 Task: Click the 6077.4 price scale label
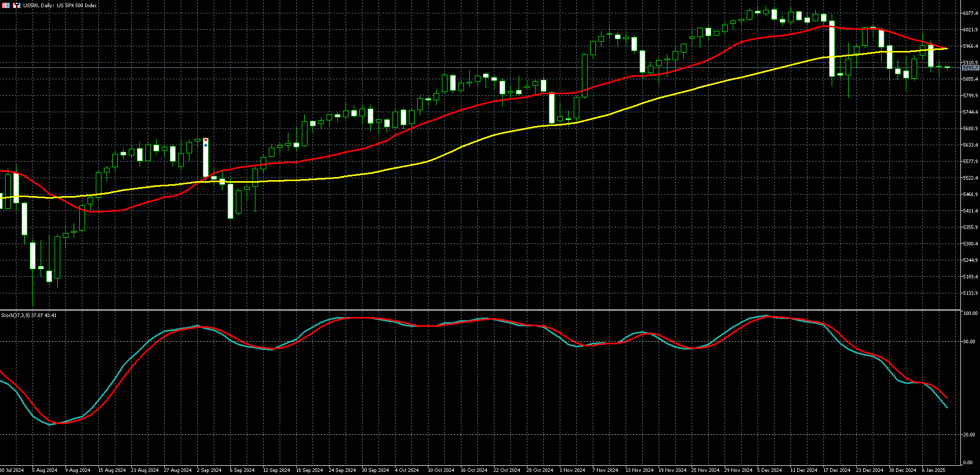pos(970,13)
